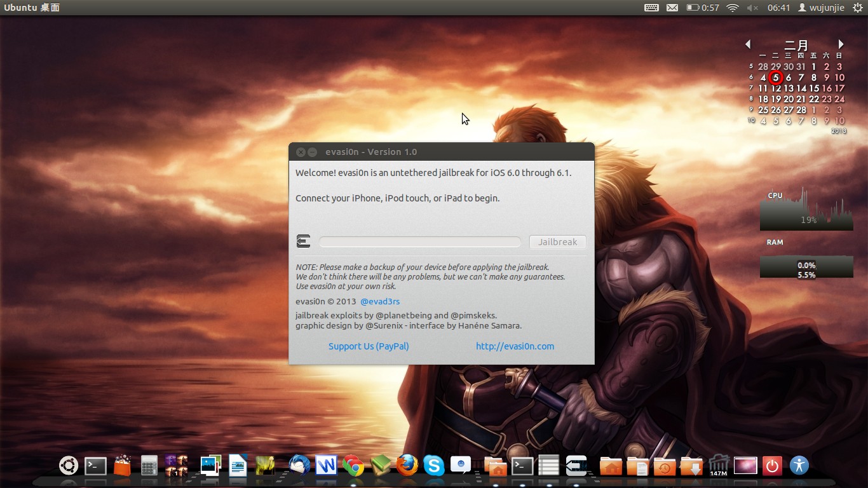Image resolution: width=868 pixels, height=488 pixels.
Task: Open the Downloads folder in dock
Action: click(x=691, y=466)
